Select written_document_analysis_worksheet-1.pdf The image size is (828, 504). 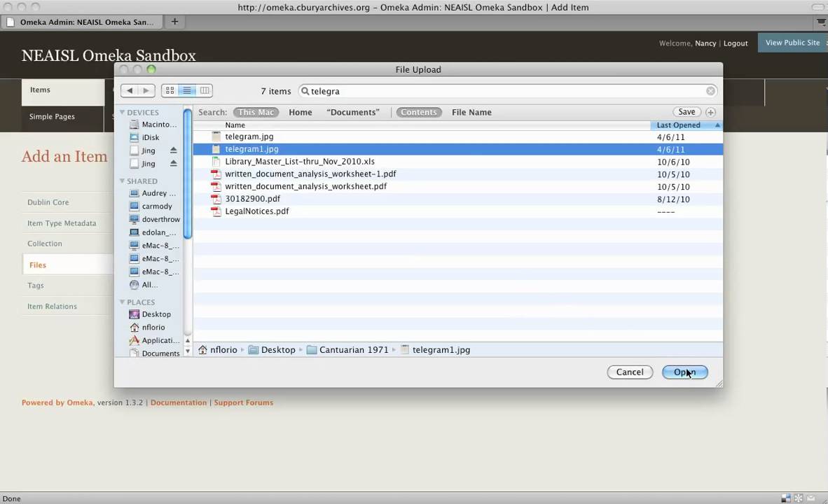click(x=458, y=174)
